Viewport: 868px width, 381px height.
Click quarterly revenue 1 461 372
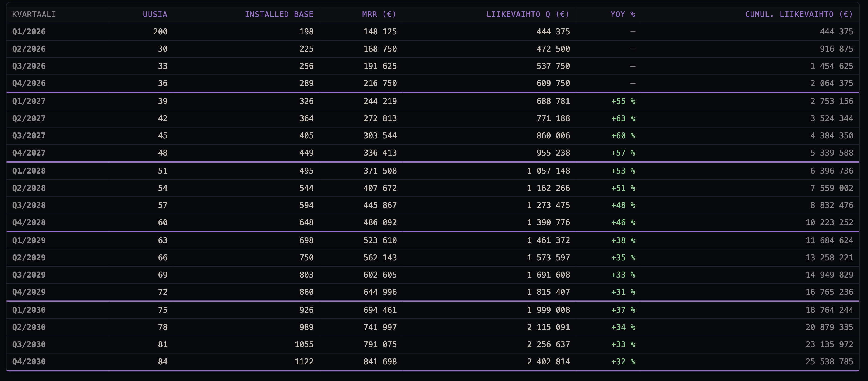point(548,241)
